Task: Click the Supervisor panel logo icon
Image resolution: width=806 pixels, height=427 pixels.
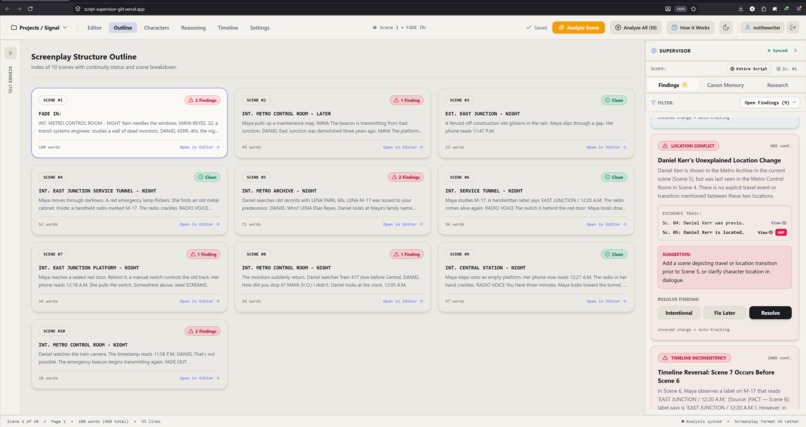Action: [x=654, y=51]
